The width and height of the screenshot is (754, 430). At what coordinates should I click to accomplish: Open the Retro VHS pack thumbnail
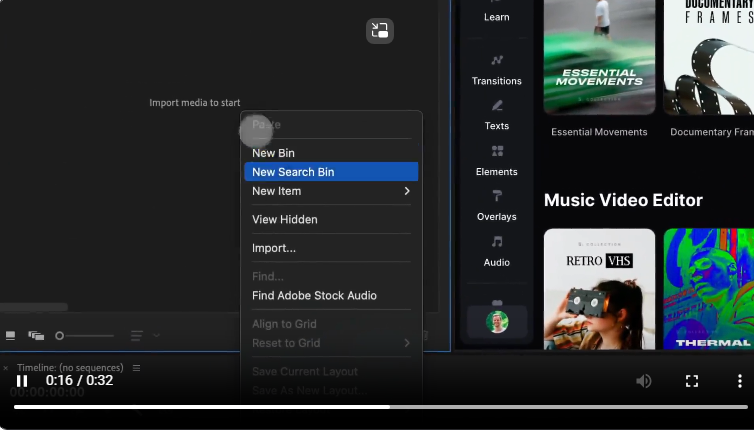click(599, 288)
